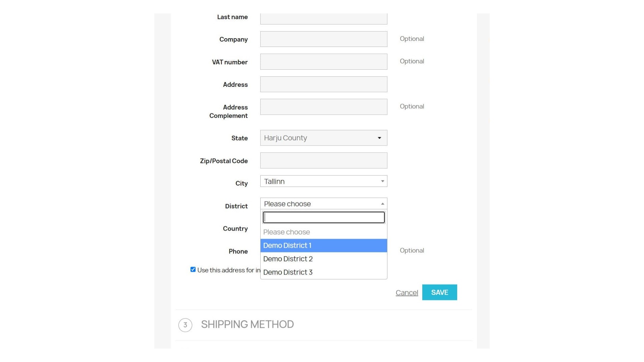This screenshot has width=644, height=362.
Task: Click the Cancel link
Action: point(407,293)
